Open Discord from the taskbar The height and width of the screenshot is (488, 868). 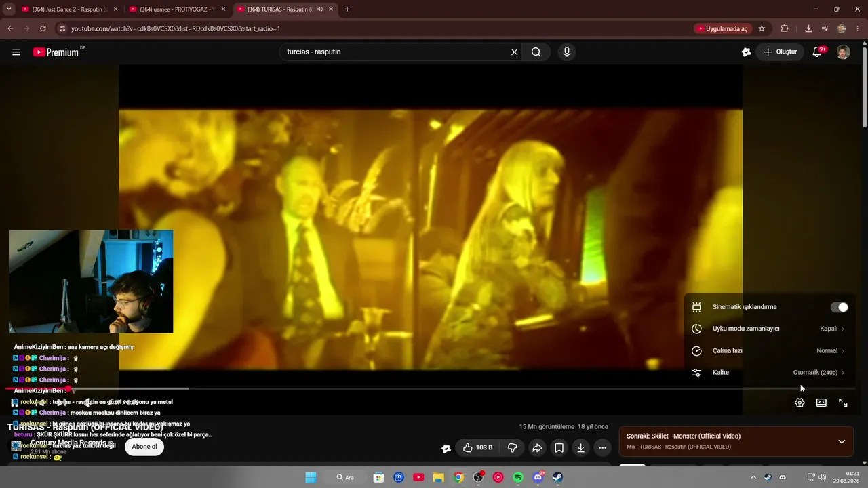(538, 477)
